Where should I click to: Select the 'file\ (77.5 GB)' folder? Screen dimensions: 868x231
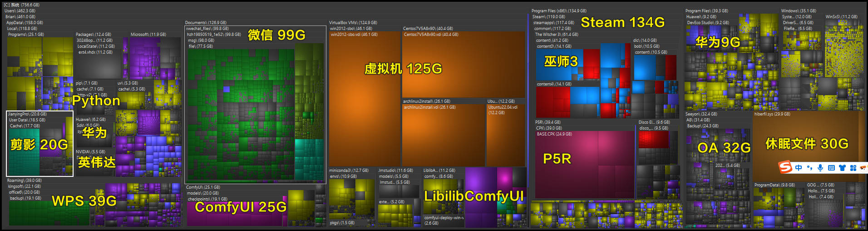pyautogui.click(x=201, y=46)
